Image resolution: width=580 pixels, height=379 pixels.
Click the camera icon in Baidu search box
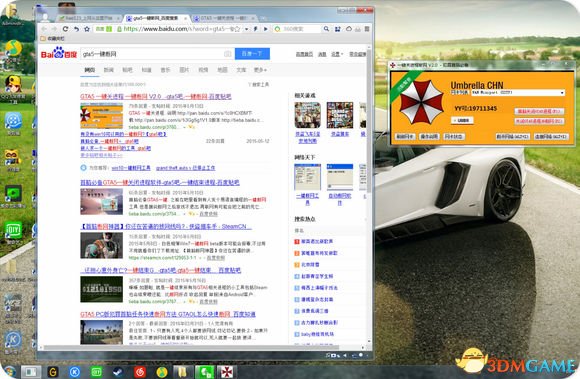227,54
